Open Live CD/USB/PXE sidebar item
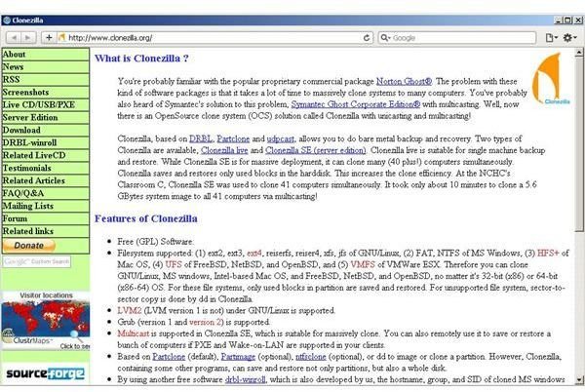 (x=46, y=105)
